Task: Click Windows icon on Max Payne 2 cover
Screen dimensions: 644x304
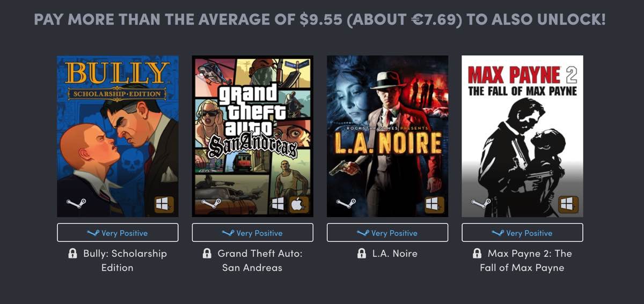Action: 568,204
